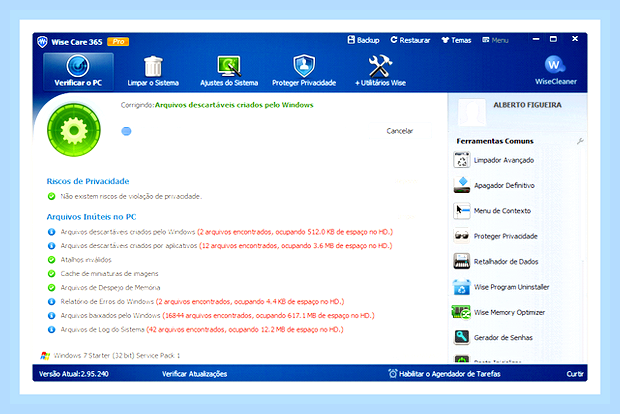Open + Utilitários Wise tab

pos(380,72)
